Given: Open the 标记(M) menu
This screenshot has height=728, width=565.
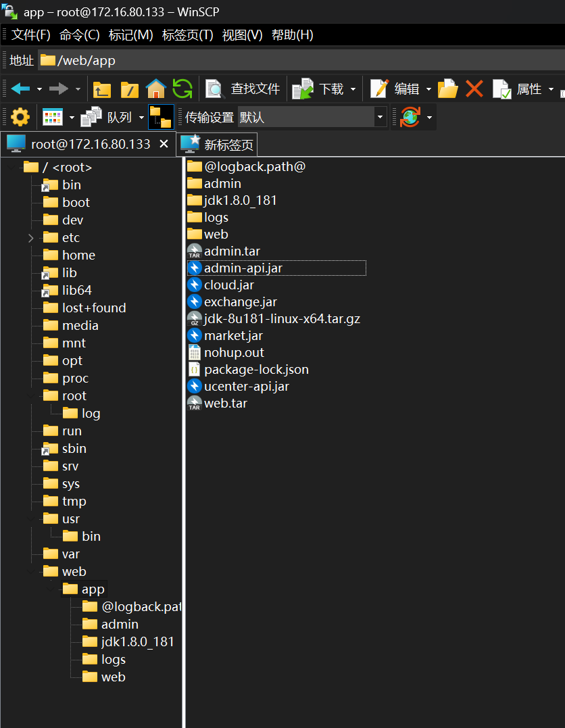Looking at the screenshot, I should point(131,35).
